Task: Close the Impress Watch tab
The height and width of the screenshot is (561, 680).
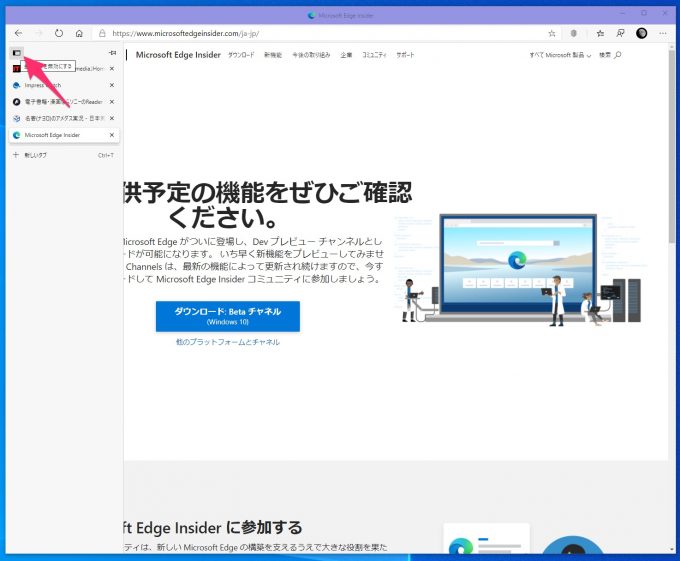Action: pos(112,85)
